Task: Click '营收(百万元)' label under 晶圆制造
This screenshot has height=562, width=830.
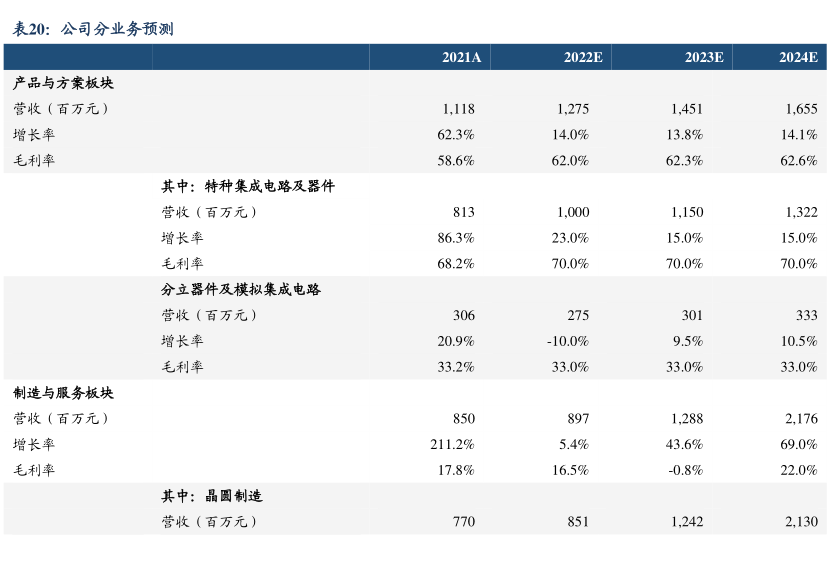Action: click(209, 522)
